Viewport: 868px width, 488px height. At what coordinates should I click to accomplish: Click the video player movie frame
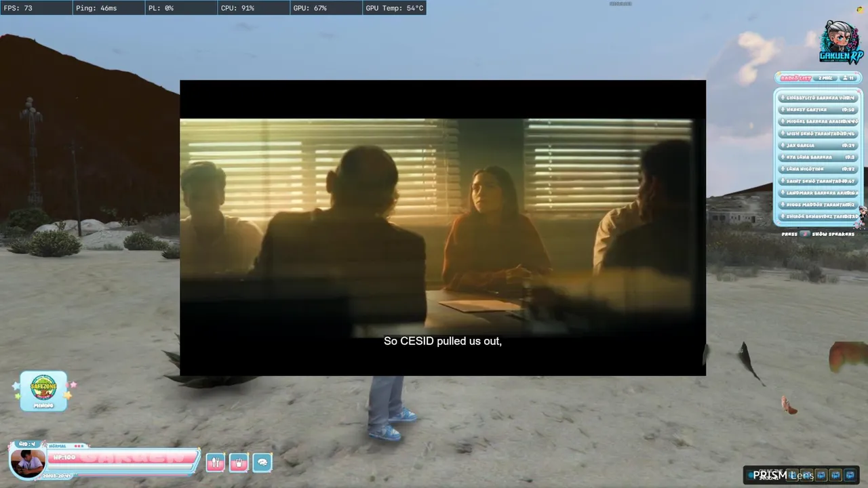click(x=442, y=227)
